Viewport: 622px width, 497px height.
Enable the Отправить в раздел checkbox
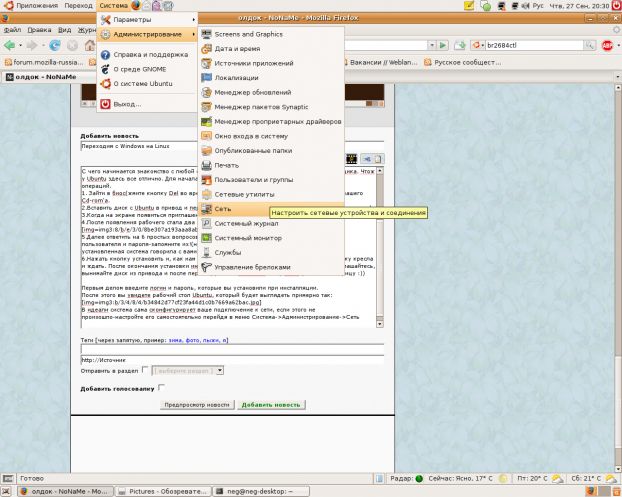pyautogui.click(x=146, y=370)
